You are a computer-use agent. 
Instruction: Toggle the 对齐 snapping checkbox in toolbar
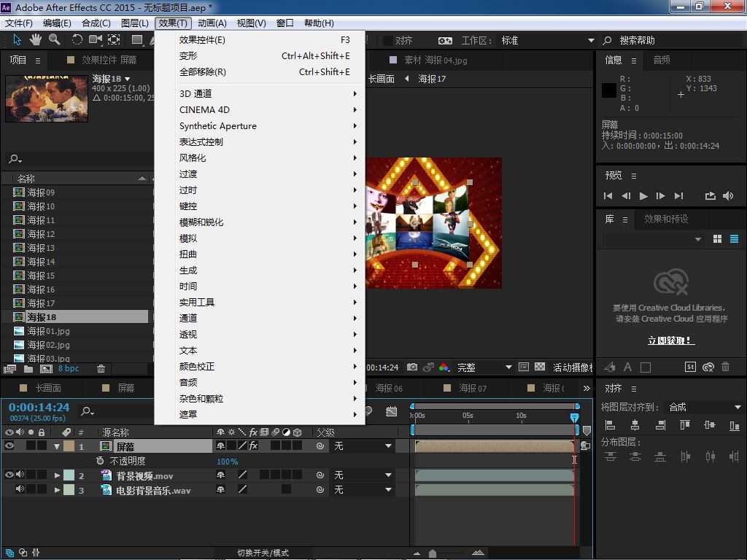tap(388, 41)
